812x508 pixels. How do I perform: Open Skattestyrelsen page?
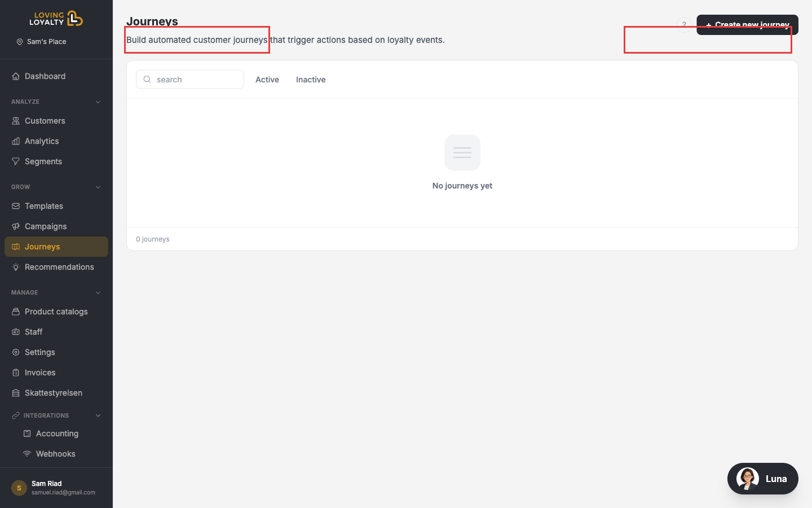coord(56,393)
